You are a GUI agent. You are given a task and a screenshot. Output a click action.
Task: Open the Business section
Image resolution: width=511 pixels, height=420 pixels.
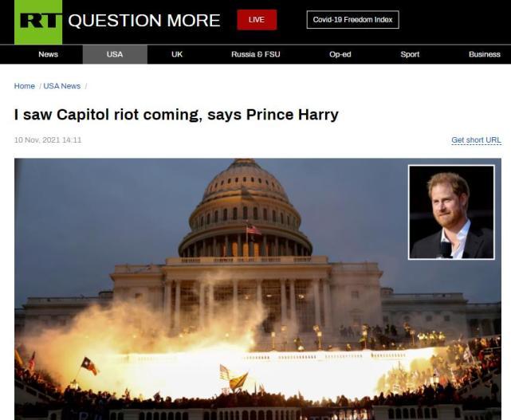484,54
